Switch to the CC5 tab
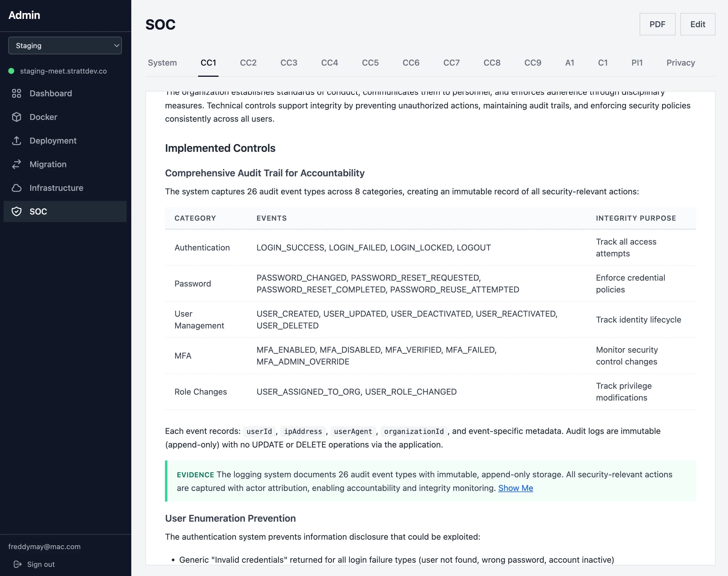The height and width of the screenshot is (576, 728). (x=370, y=63)
